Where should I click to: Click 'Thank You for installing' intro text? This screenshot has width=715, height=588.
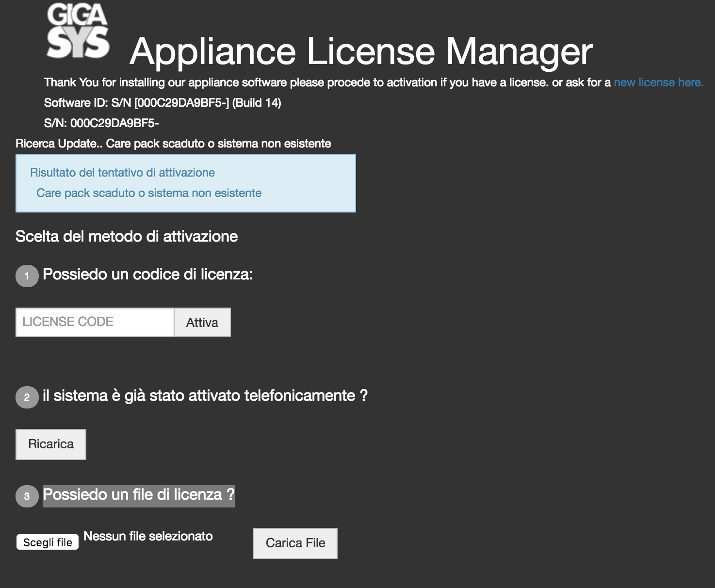pyautogui.click(x=327, y=82)
